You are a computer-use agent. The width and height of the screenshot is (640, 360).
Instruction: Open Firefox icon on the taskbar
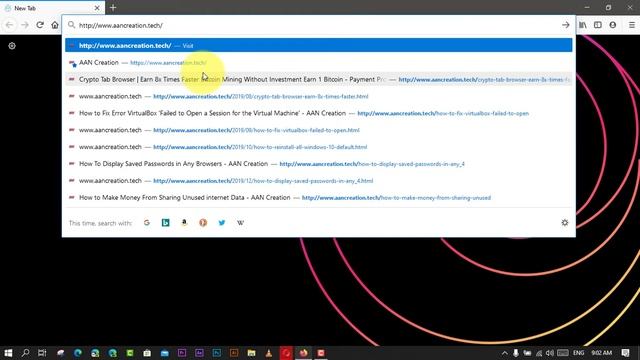tap(303, 353)
